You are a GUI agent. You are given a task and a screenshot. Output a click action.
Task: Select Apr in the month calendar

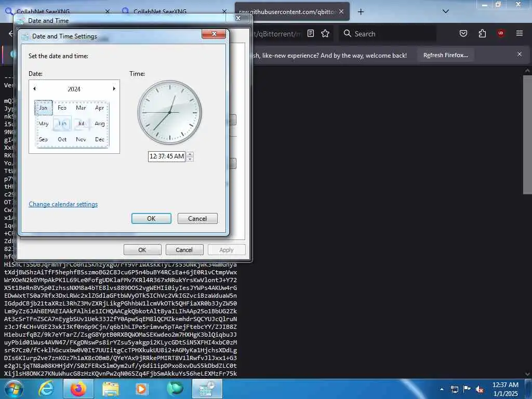(99, 108)
